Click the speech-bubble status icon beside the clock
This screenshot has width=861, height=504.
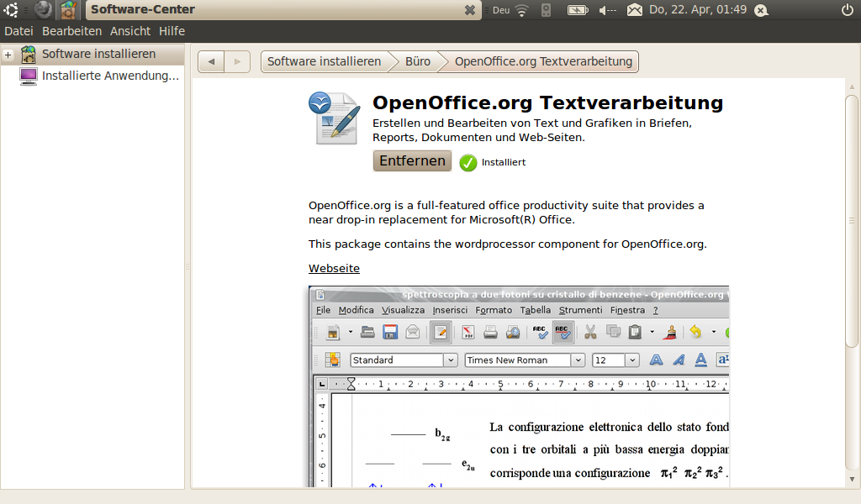pyautogui.click(x=761, y=10)
